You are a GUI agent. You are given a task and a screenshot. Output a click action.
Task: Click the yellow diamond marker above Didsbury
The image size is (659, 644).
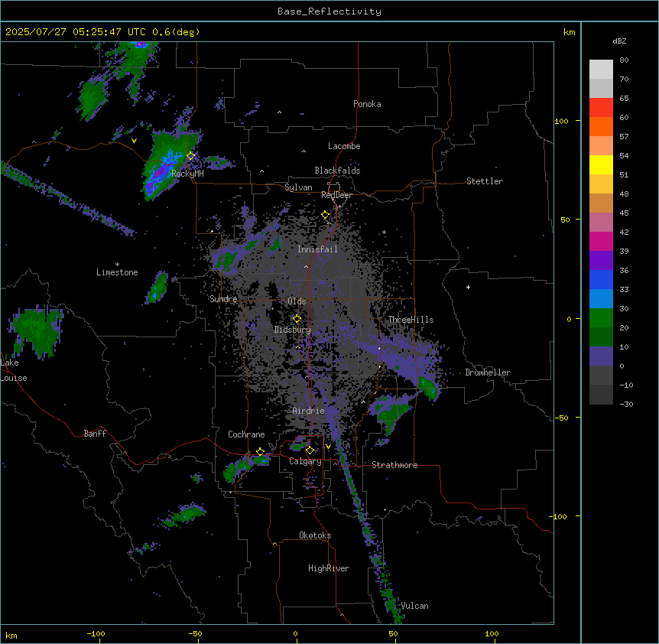297,318
